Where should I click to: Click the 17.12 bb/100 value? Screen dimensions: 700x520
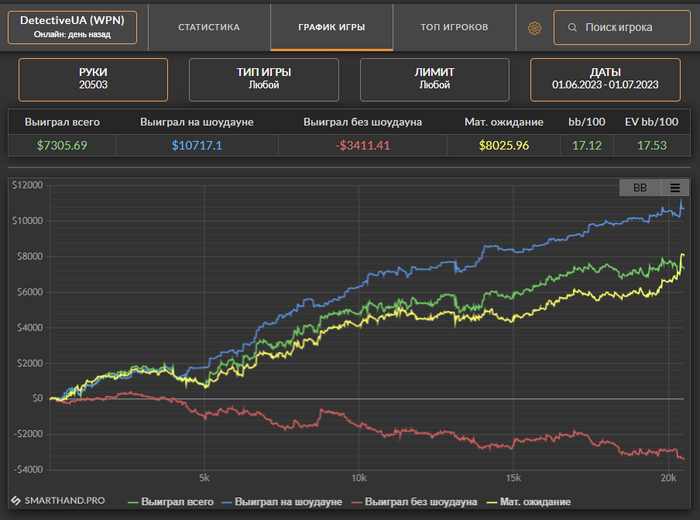(587, 146)
